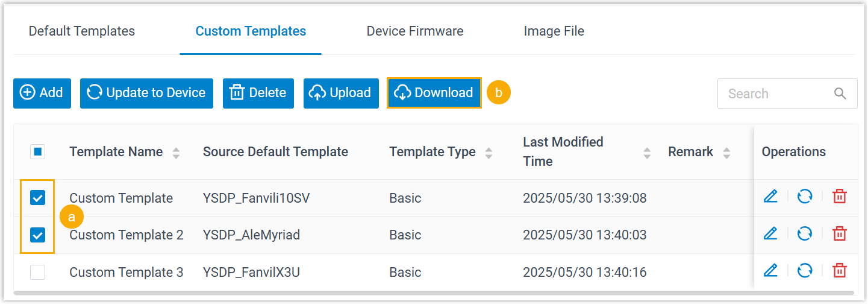
Task: Click the update icon for Custom Template
Action: [805, 197]
